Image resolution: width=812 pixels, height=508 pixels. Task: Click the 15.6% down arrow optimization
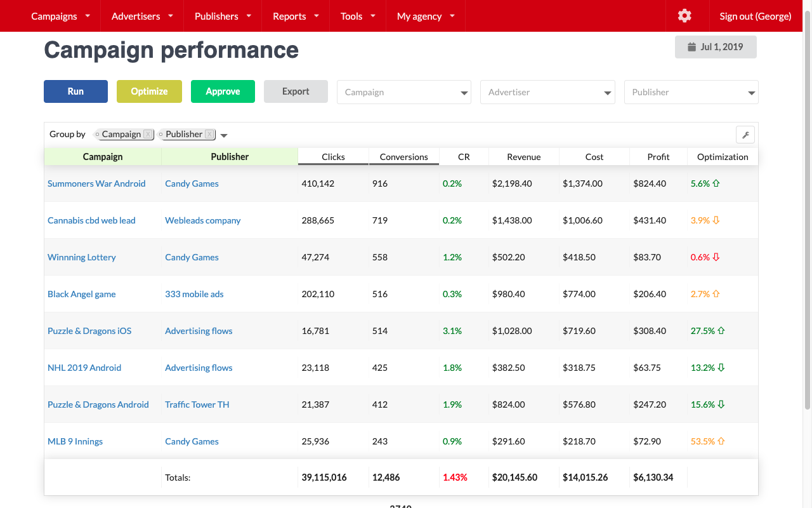tap(721, 404)
